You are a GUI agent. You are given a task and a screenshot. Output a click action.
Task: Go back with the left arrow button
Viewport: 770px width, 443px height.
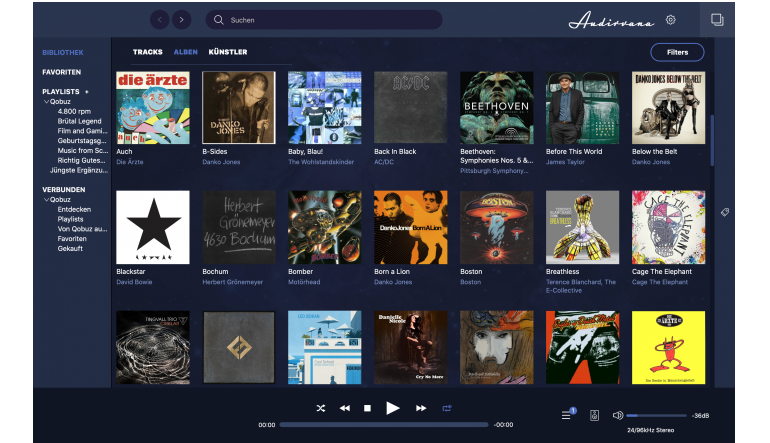pyautogui.click(x=160, y=20)
